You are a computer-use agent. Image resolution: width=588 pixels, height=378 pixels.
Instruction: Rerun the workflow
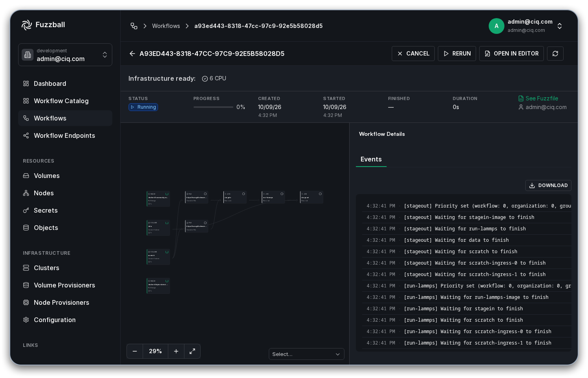pyautogui.click(x=457, y=54)
